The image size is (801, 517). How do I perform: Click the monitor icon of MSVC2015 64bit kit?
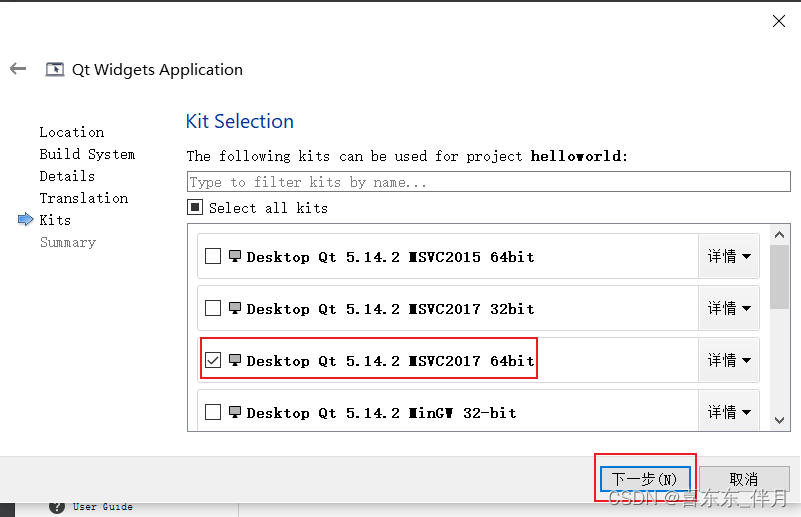(235, 256)
